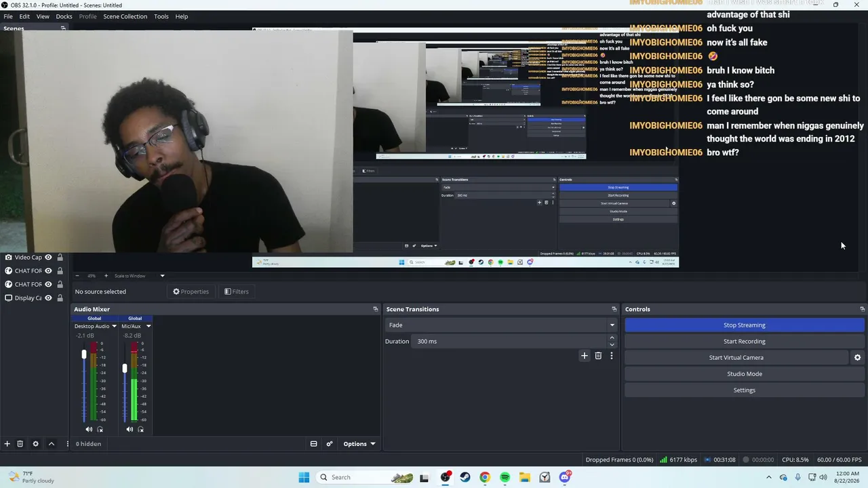Viewport: 868px width, 488px height.
Task: Show hidden system tray icons chevron
Action: click(768, 477)
